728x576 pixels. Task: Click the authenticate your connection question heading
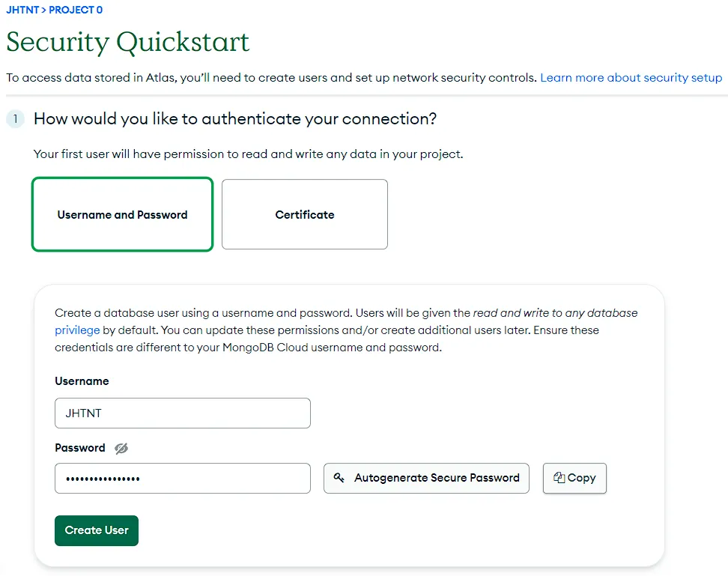point(235,119)
